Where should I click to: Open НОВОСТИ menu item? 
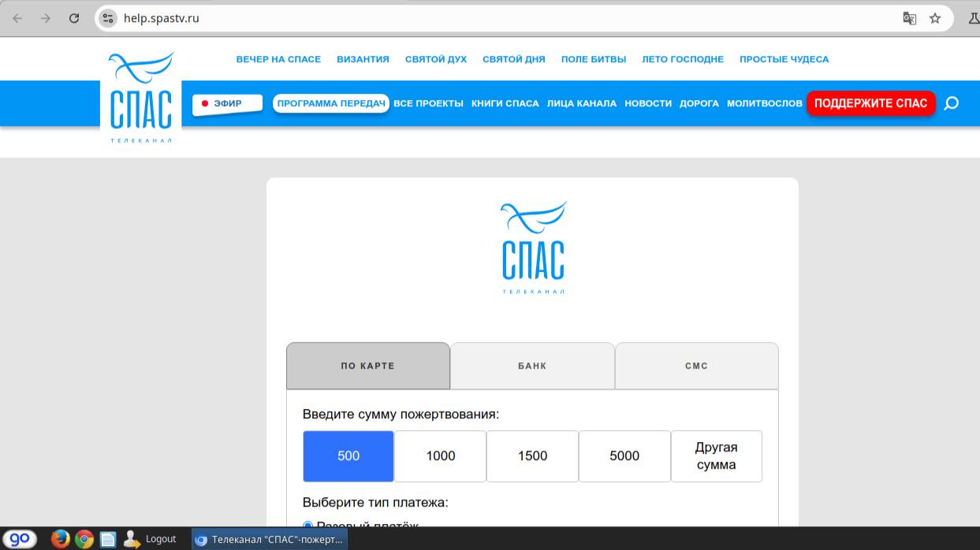coord(648,103)
